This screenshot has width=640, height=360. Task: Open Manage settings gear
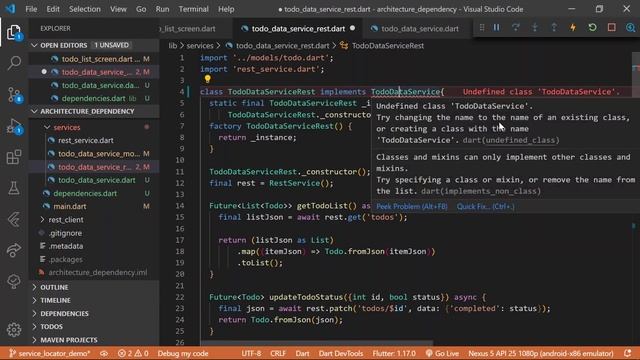tap(14, 329)
